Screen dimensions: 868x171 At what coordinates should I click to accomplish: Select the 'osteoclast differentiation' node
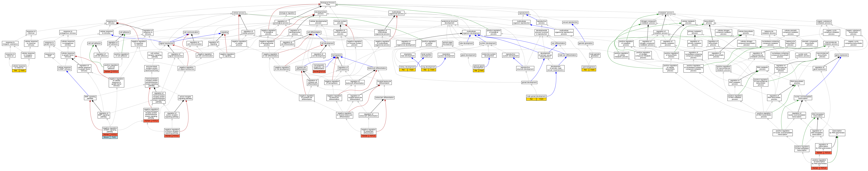pyautogui.click(x=384, y=98)
